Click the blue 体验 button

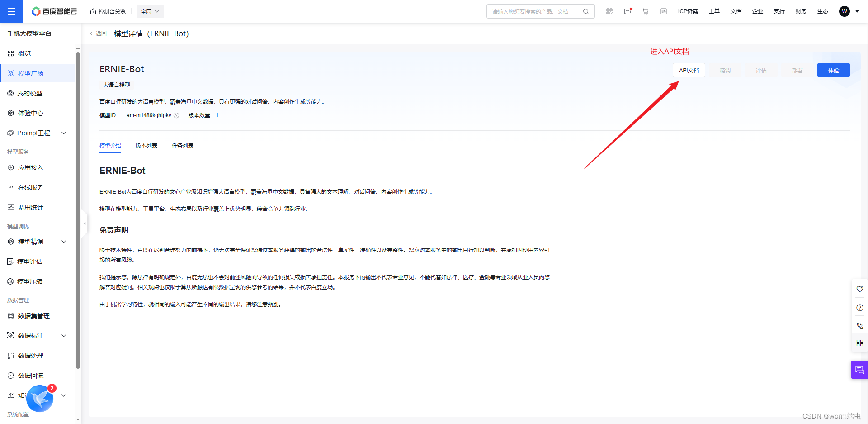tap(834, 70)
